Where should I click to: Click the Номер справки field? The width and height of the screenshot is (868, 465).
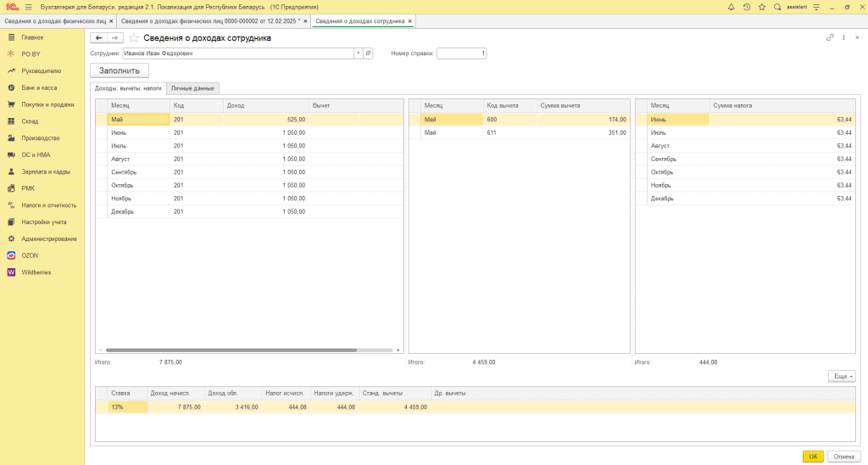point(462,53)
